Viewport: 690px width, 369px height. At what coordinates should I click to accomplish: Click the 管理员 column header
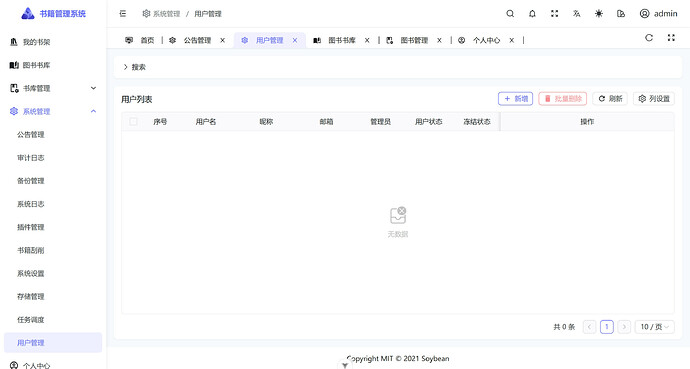coord(380,121)
